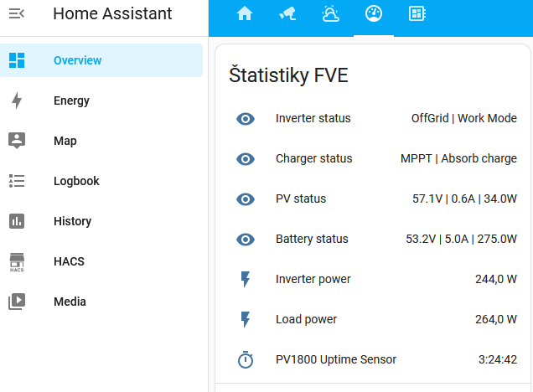The height and width of the screenshot is (392, 533).
Task: Go to the Energy panel
Action: 71,101
